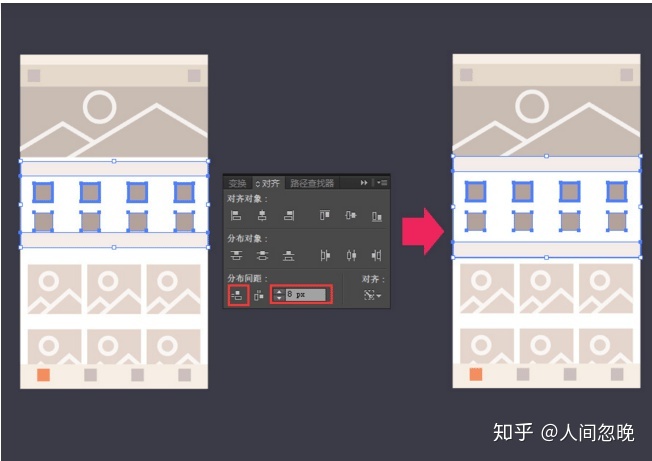Choose vertical distribute center icon

point(262,255)
